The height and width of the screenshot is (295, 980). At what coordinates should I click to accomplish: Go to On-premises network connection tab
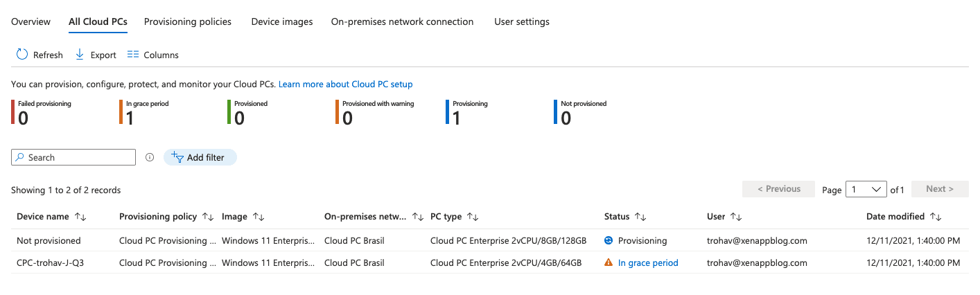pos(402,21)
